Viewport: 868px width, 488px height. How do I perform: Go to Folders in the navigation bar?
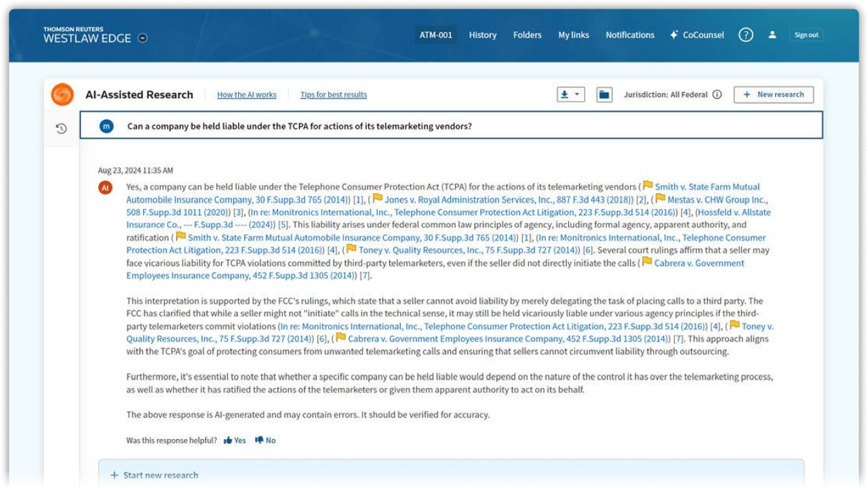click(x=527, y=35)
